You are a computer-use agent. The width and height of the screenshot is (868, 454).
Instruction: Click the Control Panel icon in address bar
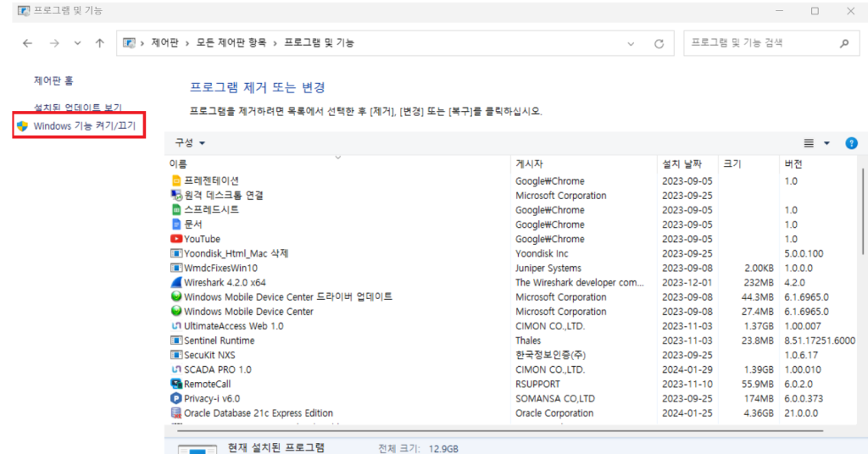click(x=129, y=42)
